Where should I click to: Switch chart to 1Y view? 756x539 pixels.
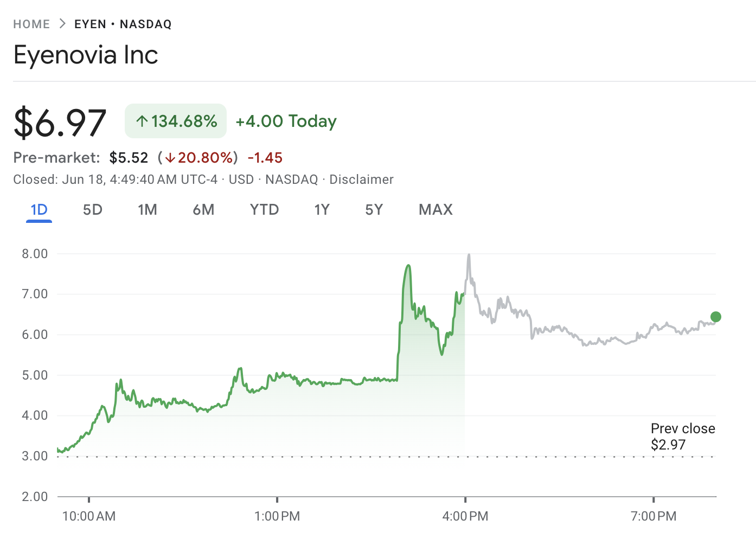tap(322, 210)
